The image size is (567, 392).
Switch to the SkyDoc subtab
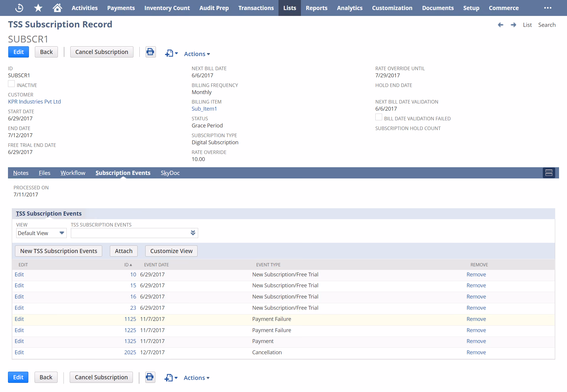(x=170, y=173)
